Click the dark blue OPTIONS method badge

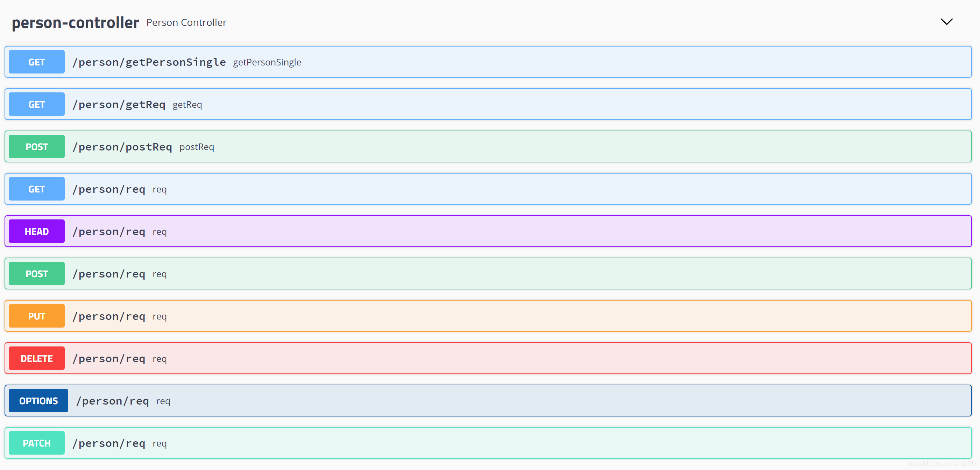click(x=38, y=401)
